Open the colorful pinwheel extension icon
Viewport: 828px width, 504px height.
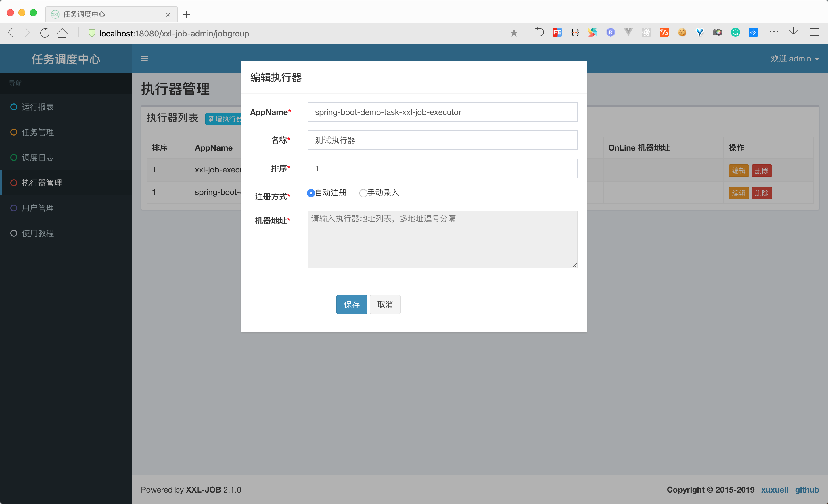[593, 32]
